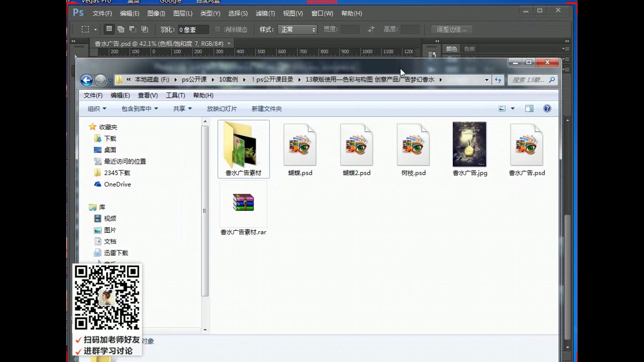The height and width of the screenshot is (362, 644).
Task: Open Photoshop 滤镜(T) menu
Action: pos(265,14)
